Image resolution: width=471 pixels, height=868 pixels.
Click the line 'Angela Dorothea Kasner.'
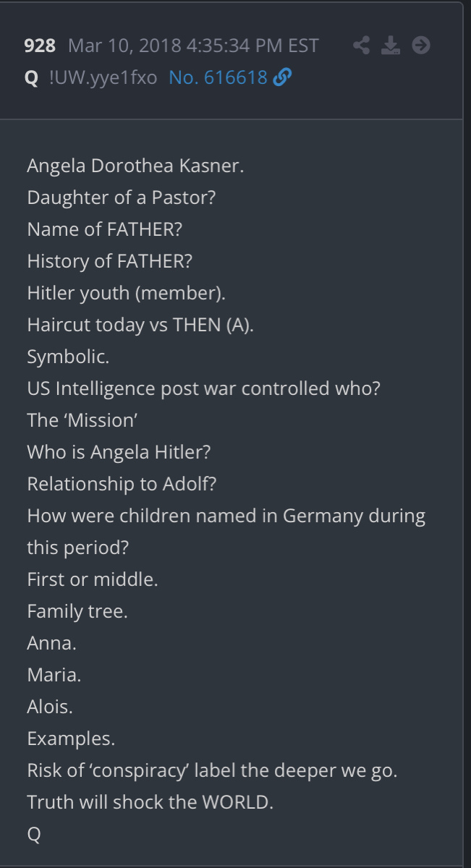[135, 166]
